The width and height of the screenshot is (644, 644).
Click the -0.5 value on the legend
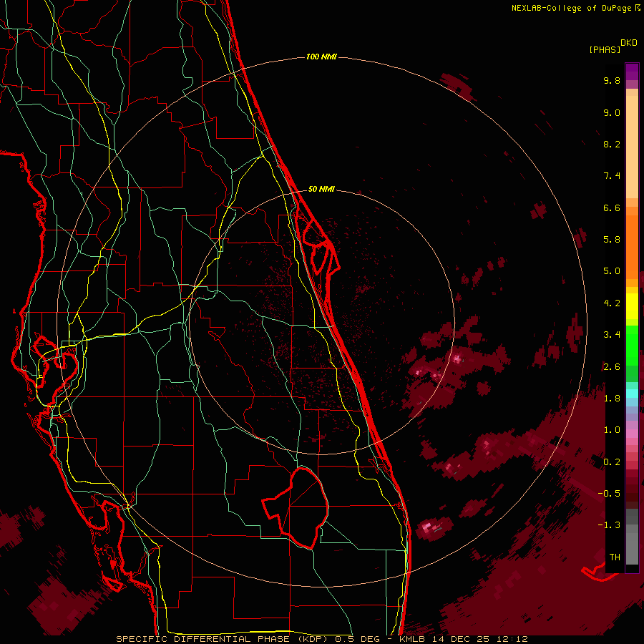[x=610, y=494]
